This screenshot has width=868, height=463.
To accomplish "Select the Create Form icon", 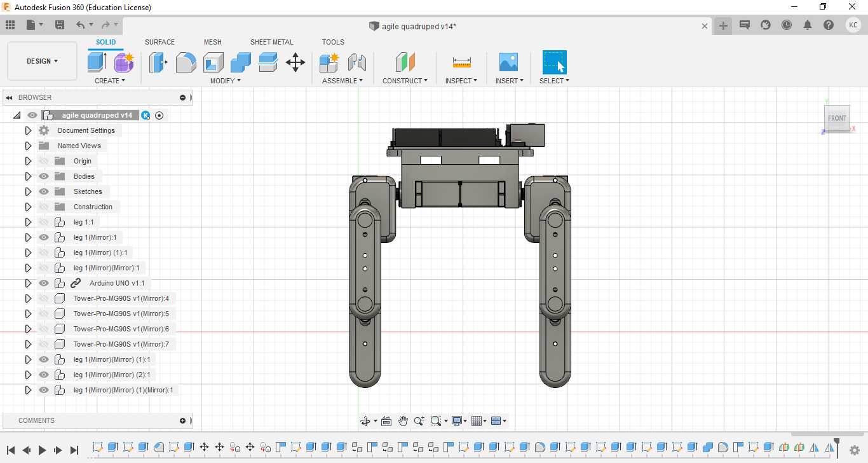I will (124, 62).
